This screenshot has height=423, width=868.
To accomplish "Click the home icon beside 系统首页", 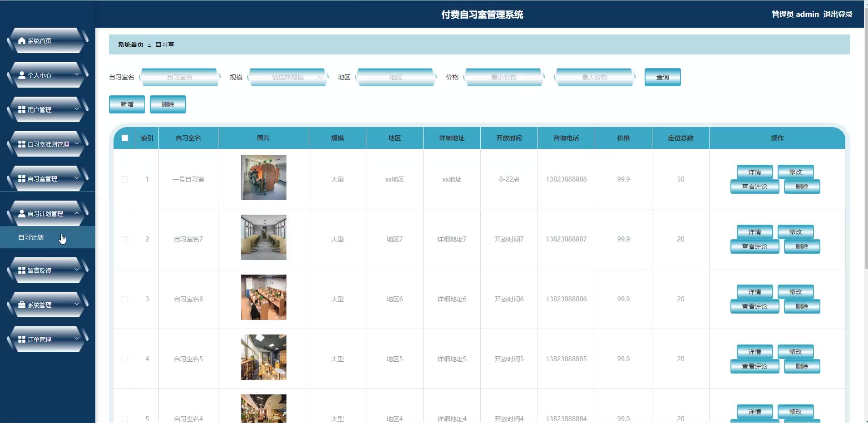I will pyautogui.click(x=22, y=41).
